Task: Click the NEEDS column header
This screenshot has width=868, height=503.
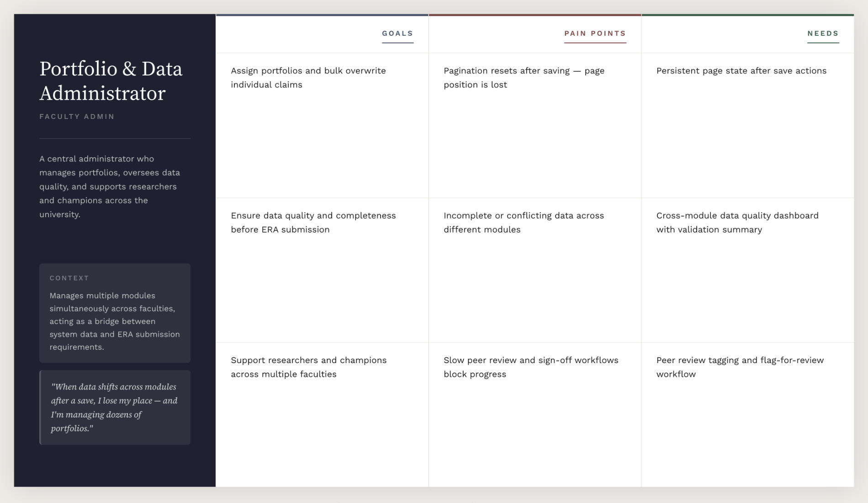Action: [823, 33]
